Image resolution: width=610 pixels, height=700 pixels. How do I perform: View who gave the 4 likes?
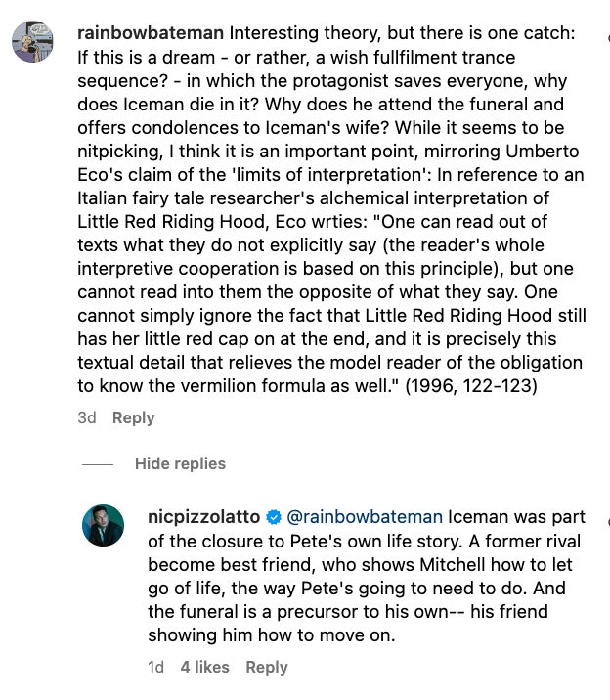click(x=204, y=667)
